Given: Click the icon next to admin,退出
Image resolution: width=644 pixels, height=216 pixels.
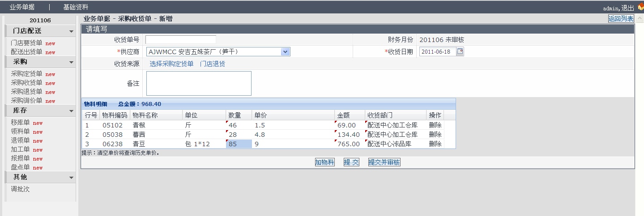Looking at the screenshot, I should point(640,7).
